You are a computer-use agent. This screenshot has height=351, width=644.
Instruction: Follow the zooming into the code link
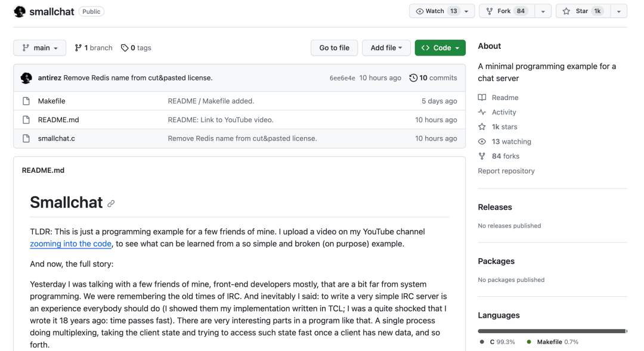tap(70, 244)
